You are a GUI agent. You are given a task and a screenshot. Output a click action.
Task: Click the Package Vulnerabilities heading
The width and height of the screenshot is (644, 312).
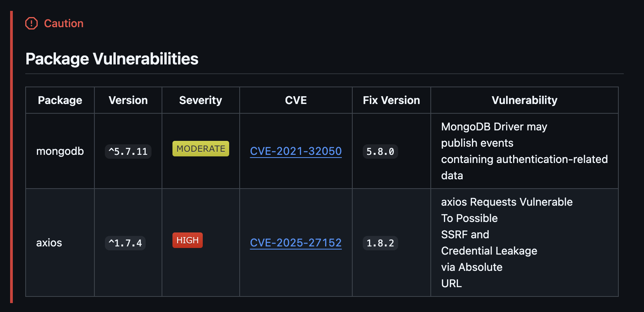click(112, 59)
